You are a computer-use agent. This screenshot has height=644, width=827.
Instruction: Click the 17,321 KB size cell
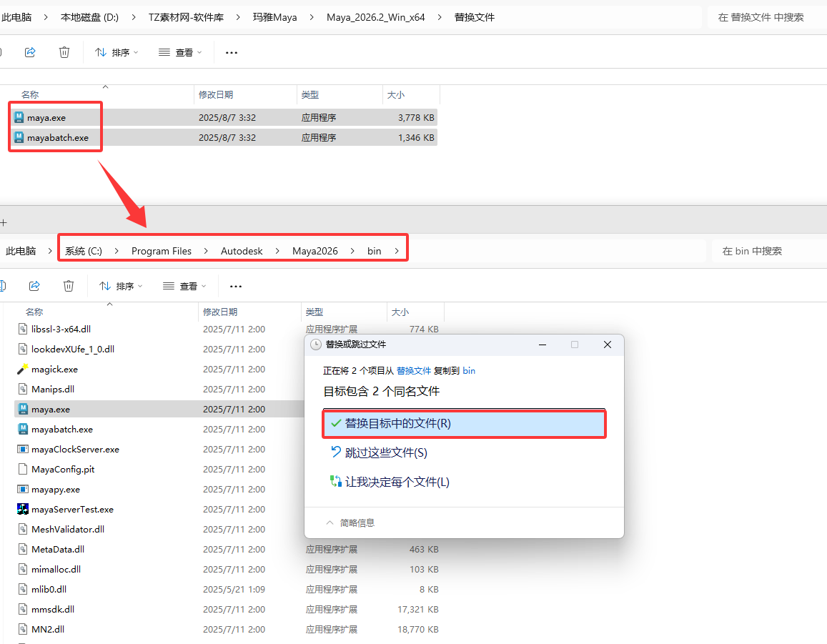[417, 609]
